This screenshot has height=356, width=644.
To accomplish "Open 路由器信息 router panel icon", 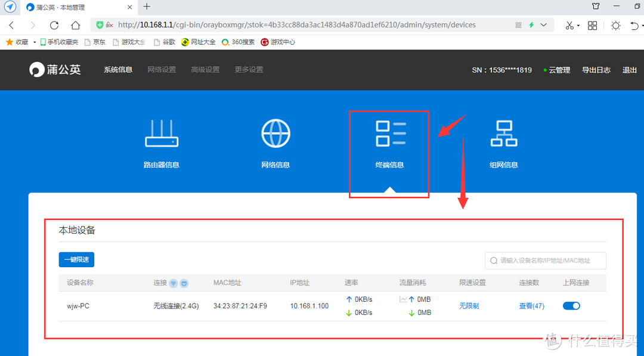I will pos(161,132).
